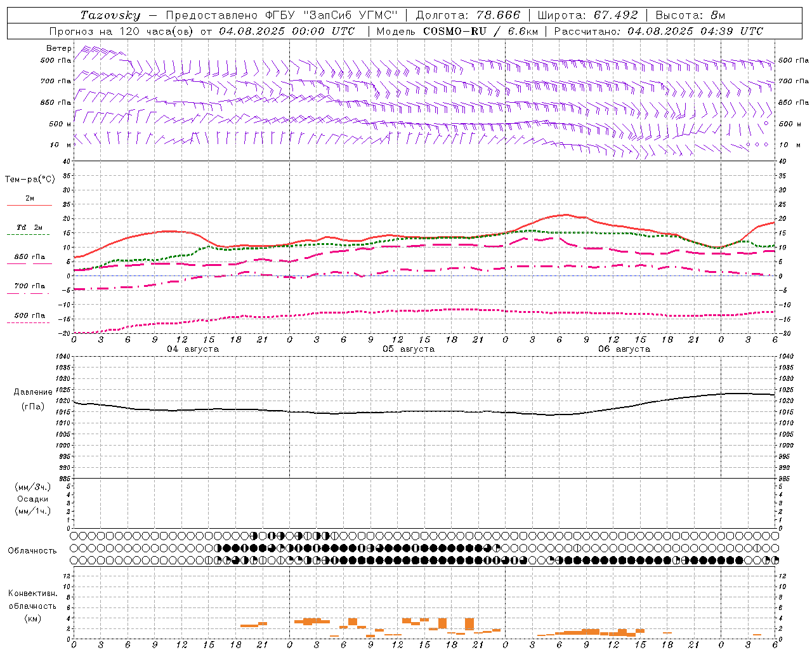Click the (км) unit label under convective cloudiness

[33, 618]
